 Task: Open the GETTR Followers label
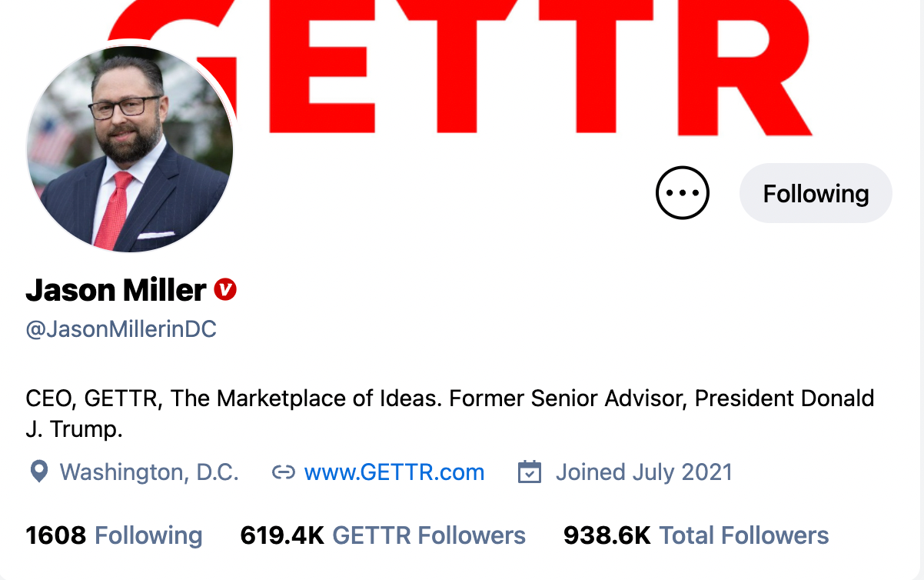[x=429, y=535]
